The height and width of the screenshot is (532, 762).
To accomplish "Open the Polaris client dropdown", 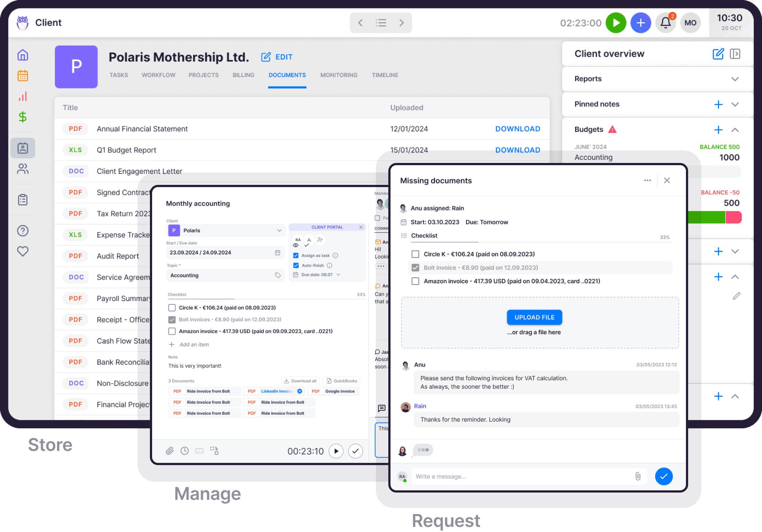I will [x=225, y=230].
